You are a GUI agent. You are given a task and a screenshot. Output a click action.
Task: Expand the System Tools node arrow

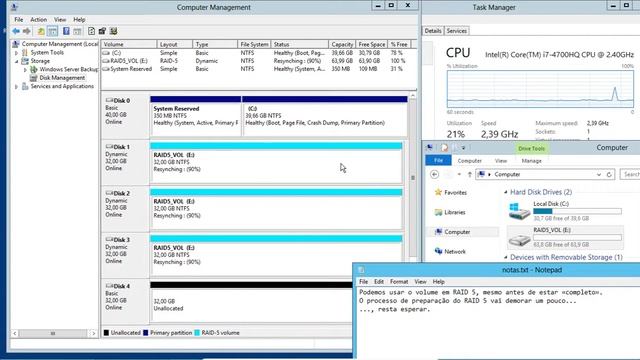[x=16, y=53]
